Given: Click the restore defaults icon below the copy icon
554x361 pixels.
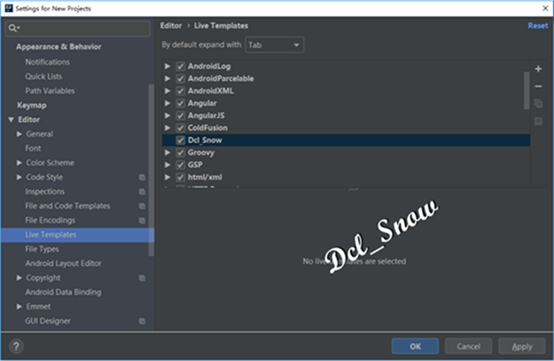Looking at the screenshot, I should [538, 121].
